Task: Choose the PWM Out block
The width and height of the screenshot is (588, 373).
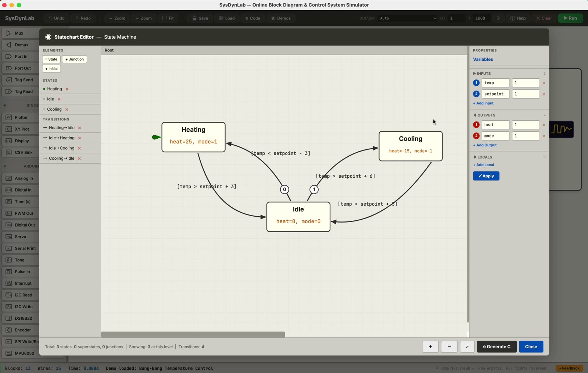Action: [x=21, y=213]
